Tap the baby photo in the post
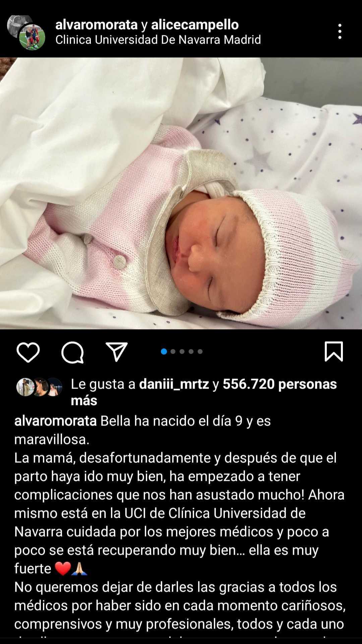Viewport: 362px width, 644px height. point(181,193)
